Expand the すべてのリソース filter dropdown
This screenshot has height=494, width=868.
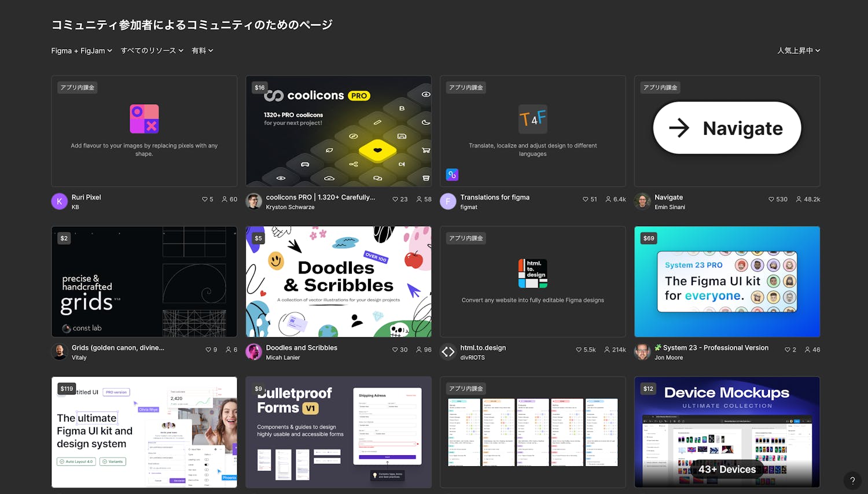point(152,51)
